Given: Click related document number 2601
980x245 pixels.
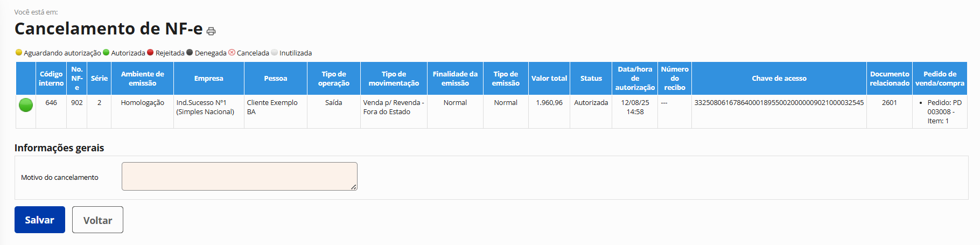Looking at the screenshot, I should pyautogui.click(x=889, y=102).
